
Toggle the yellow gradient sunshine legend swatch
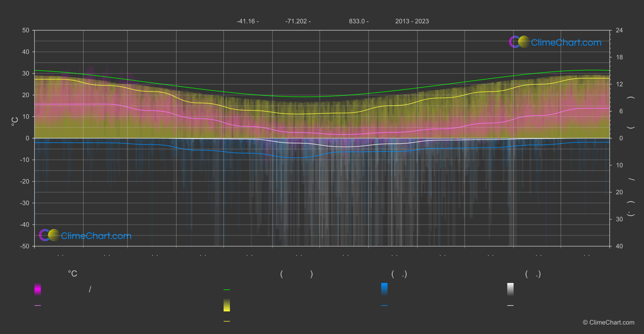(227, 305)
